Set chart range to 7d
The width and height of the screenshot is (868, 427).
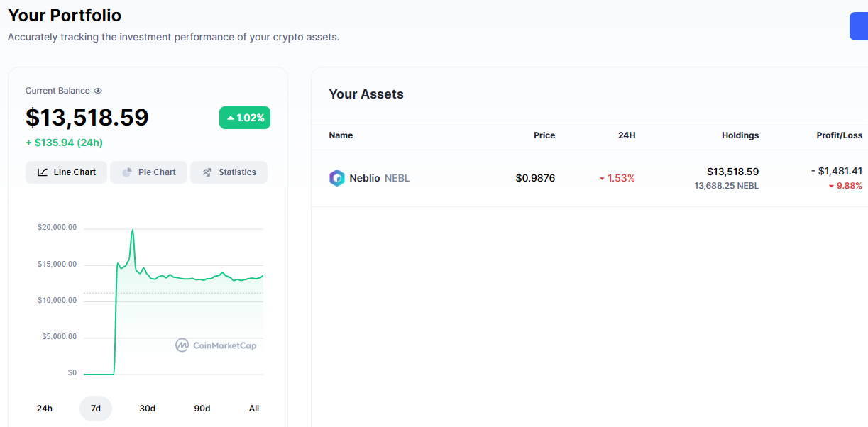[96, 409]
